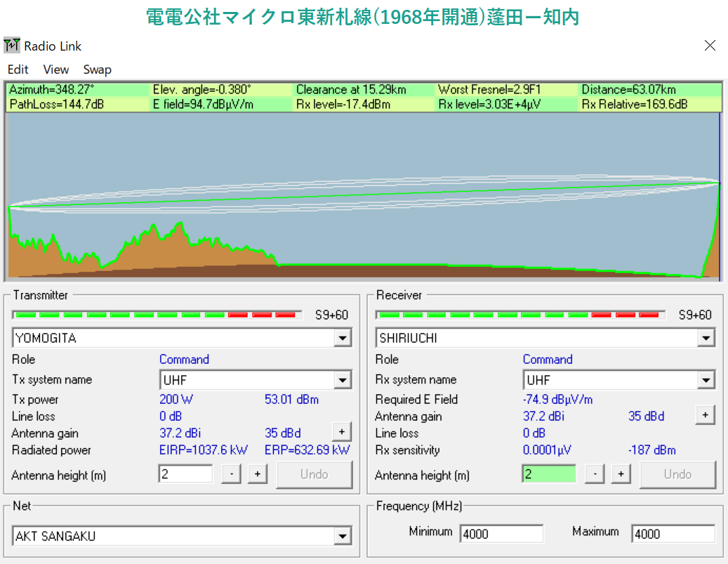This screenshot has width=728, height=564.
Task: Click the -187 dBm sensitivity value
Action: pos(652,450)
